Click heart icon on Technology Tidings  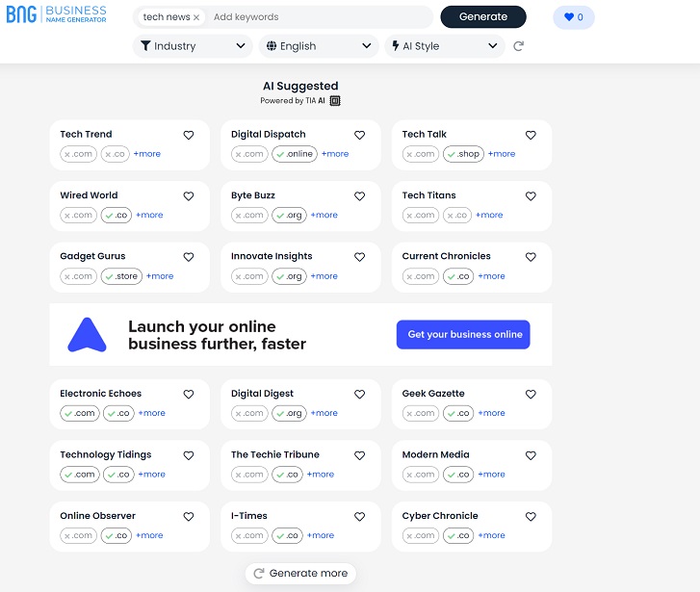point(189,455)
